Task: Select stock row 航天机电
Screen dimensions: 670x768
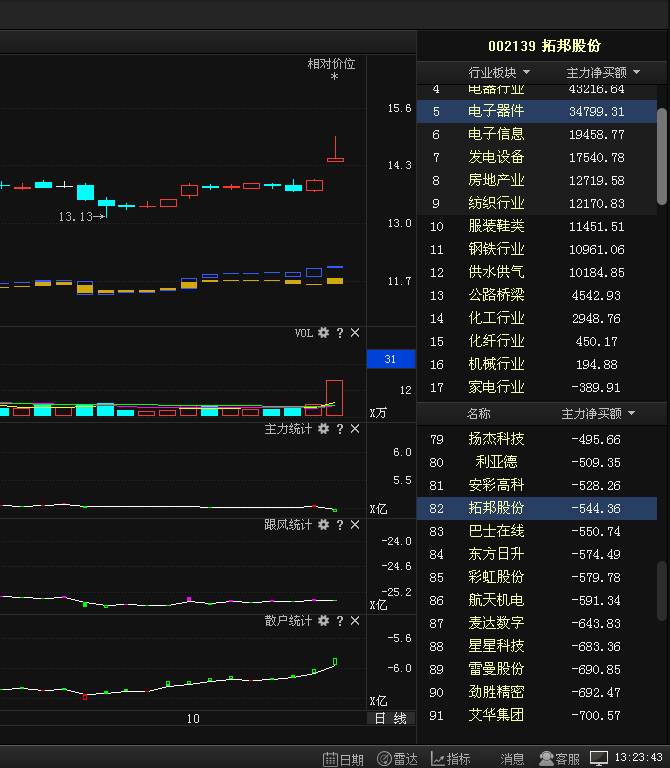Action: pyautogui.click(x=537, y=600)
